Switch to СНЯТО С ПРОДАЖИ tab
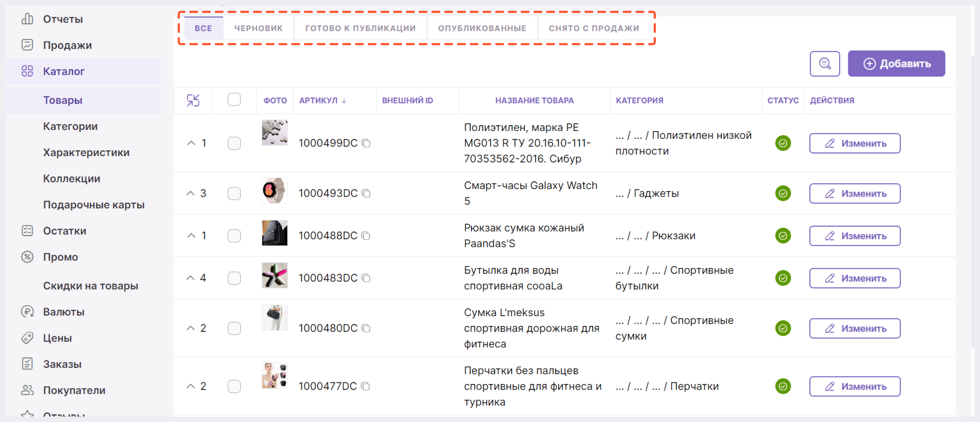 pyautogui.click(x=594, y=28)
